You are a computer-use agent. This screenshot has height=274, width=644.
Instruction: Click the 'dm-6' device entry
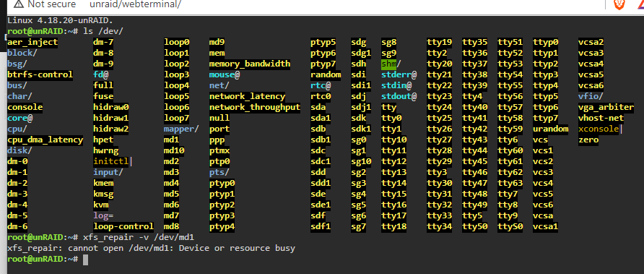[x=17, y=226]
